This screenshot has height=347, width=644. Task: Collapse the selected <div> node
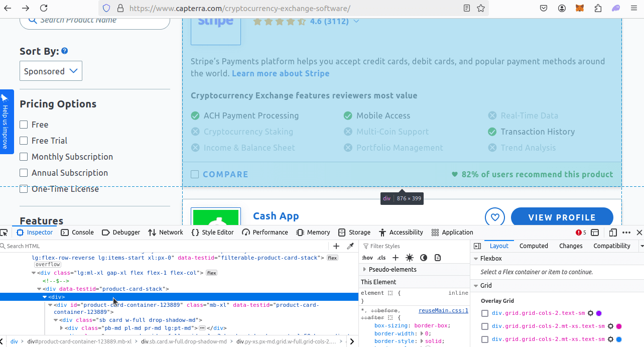[x=45, y=297]
